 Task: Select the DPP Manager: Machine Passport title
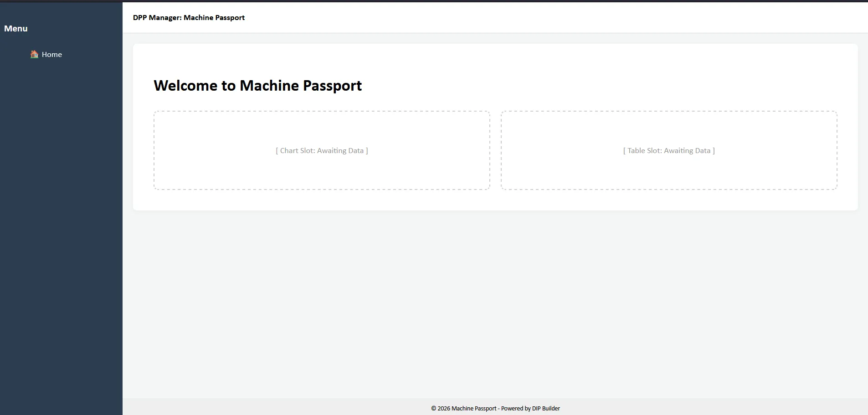click(x=189, y=17)
